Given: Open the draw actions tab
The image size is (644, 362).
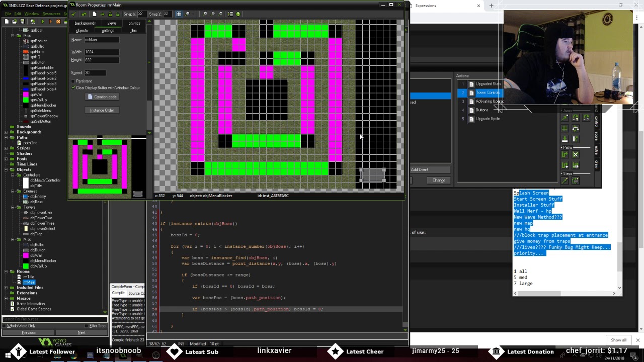Looking at the screenshot, I should 597,164.
